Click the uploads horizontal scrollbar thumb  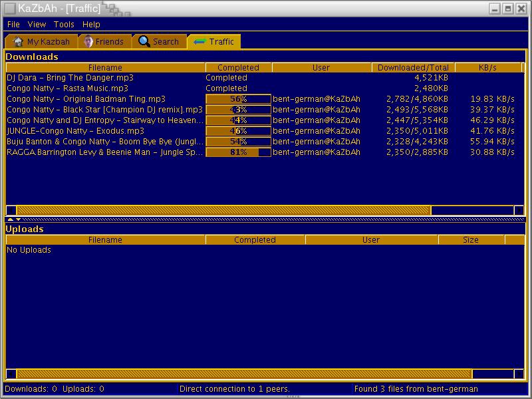tap(244, 374)
